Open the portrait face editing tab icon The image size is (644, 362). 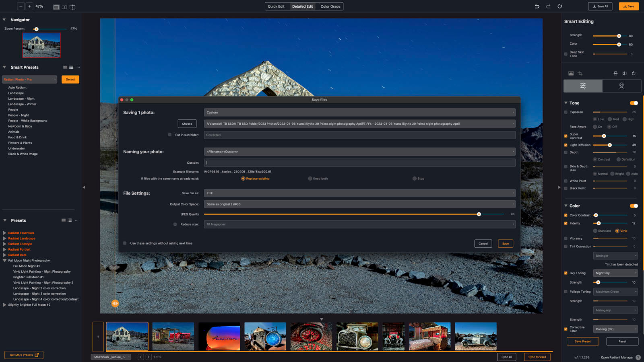point(621,86)
